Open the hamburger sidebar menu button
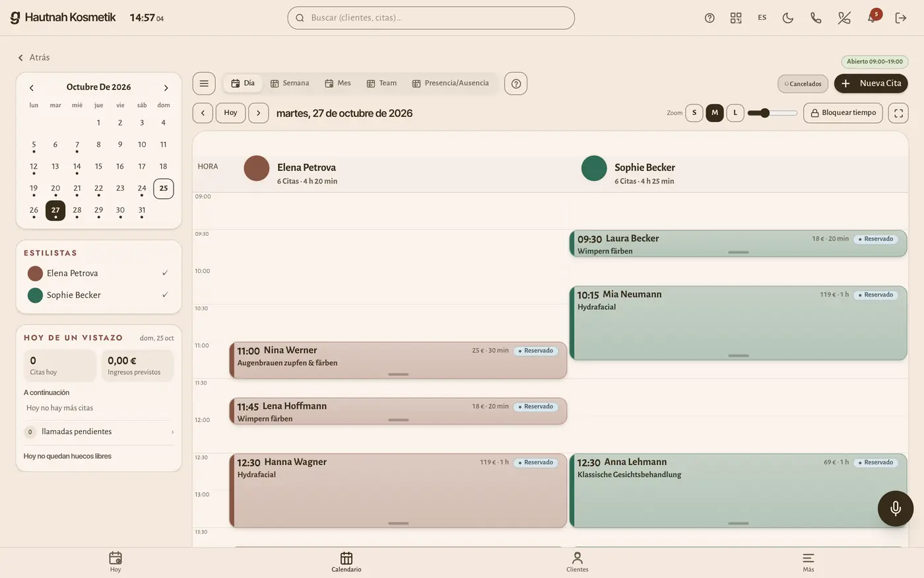 (x=204, y=83)
